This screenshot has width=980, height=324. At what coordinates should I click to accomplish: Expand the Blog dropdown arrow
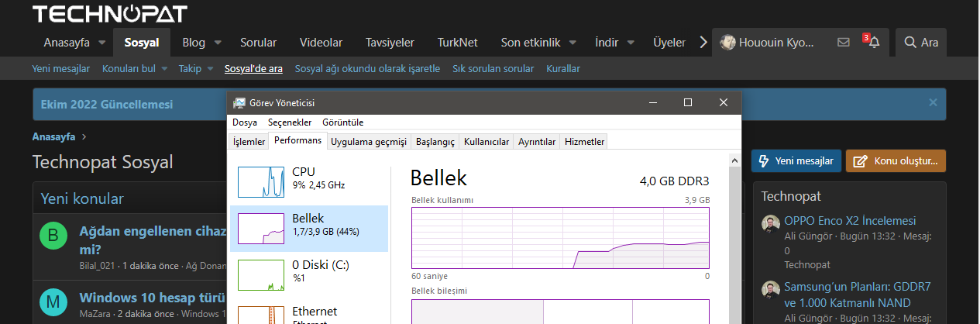point(218,43)
